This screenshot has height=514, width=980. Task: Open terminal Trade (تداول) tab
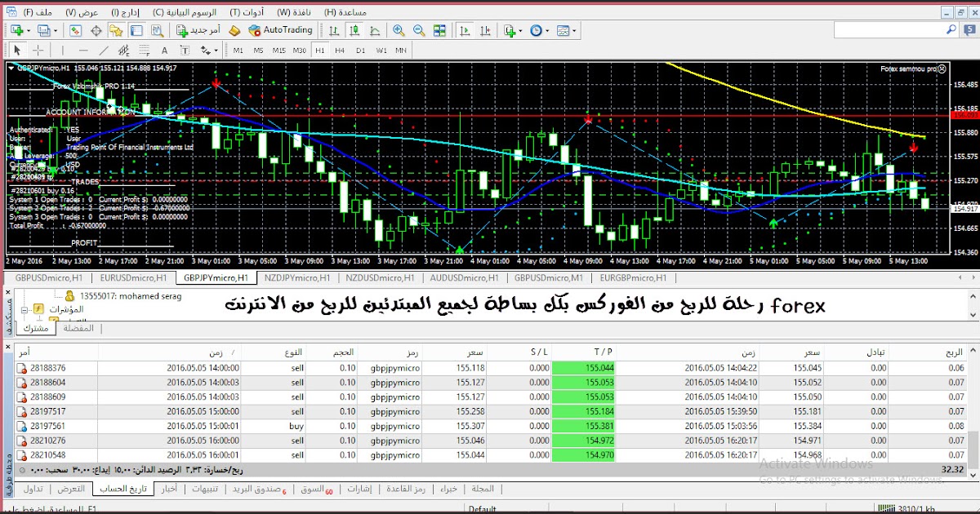pos(33,490)
